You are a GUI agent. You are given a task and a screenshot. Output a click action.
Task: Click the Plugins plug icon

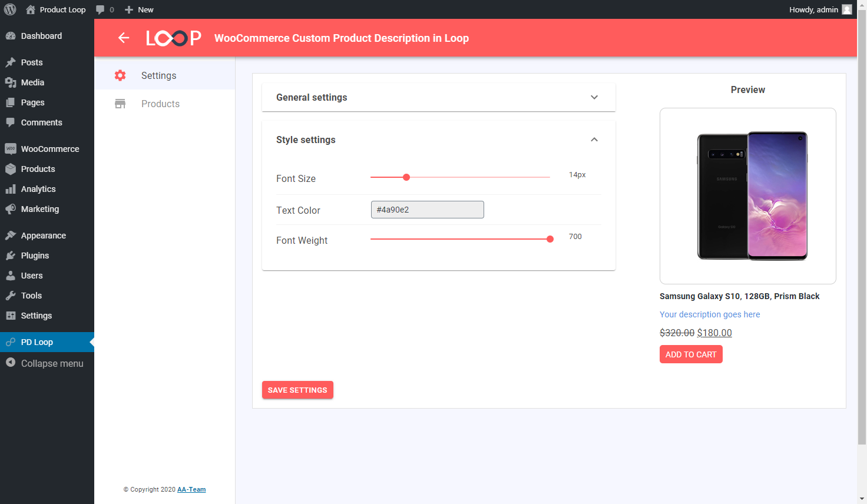11,256
